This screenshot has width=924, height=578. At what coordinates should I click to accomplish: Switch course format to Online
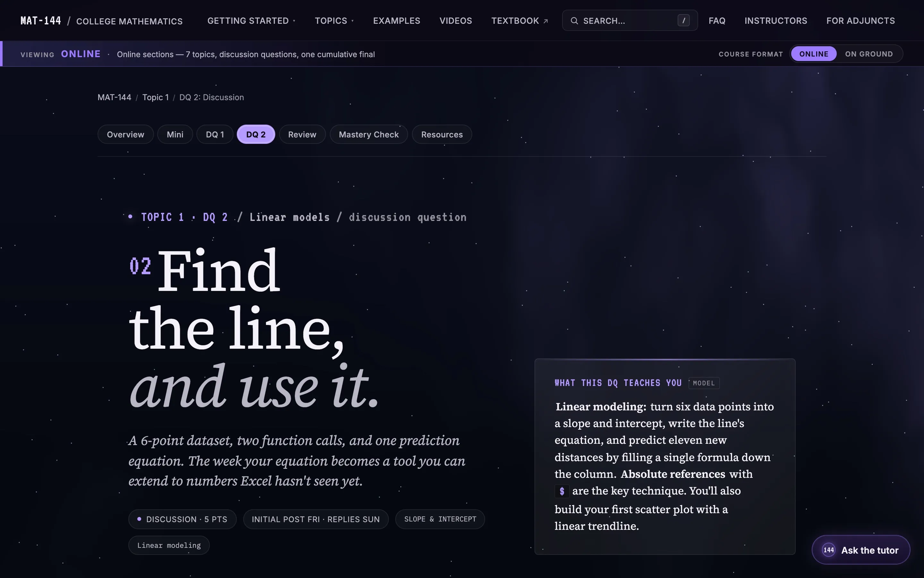click(x=814, y=54)
